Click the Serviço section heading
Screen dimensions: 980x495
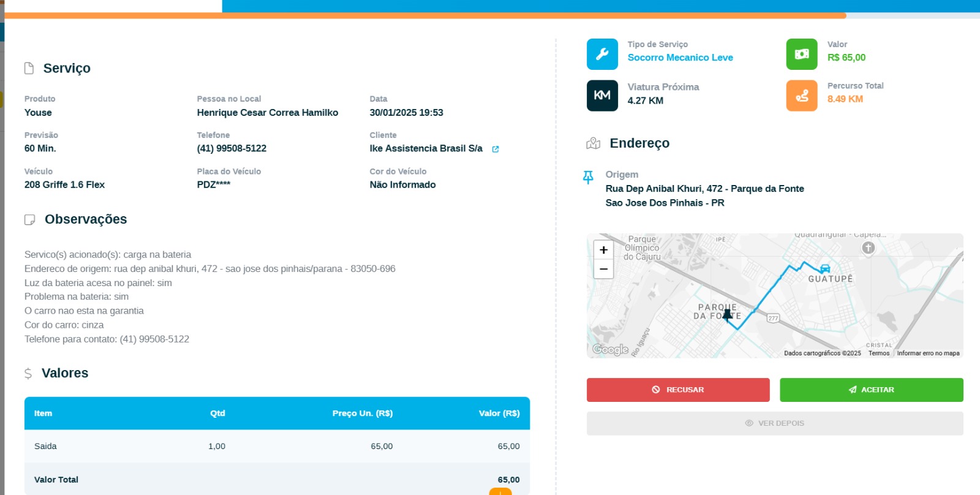(x=67, y=68)
